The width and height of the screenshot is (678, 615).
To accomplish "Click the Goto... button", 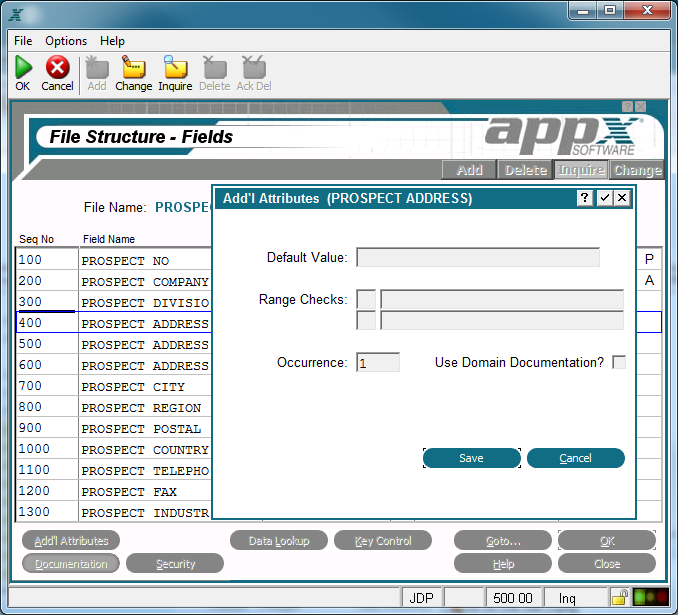I will 503,541.
